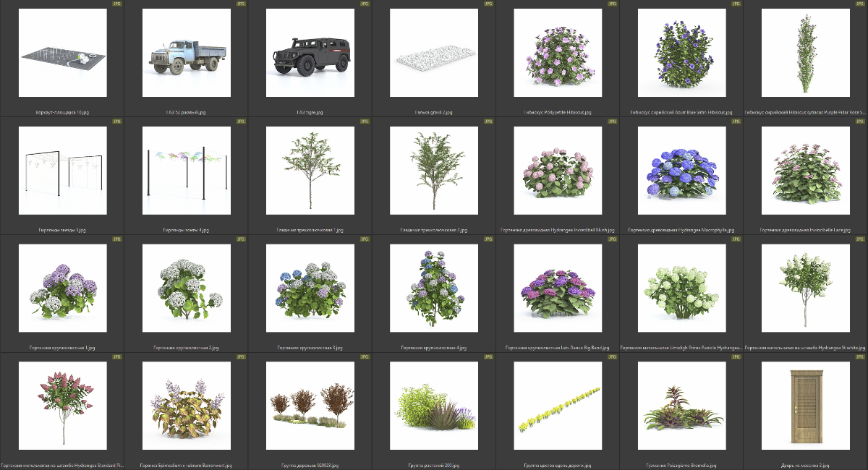Click the 'ГАЗ tigre.jpg' file name label
868x470 pixels.
click(x=310, y=113)
